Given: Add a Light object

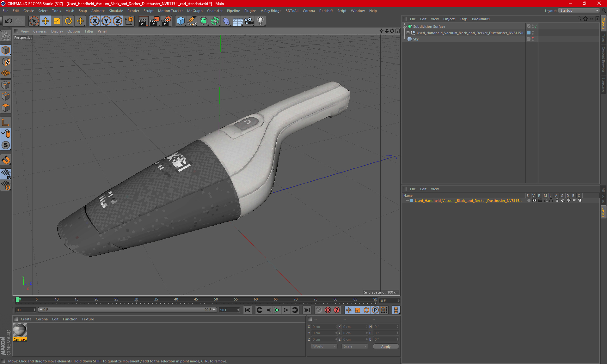Looking at the screenshot, I should pos(261,21).
